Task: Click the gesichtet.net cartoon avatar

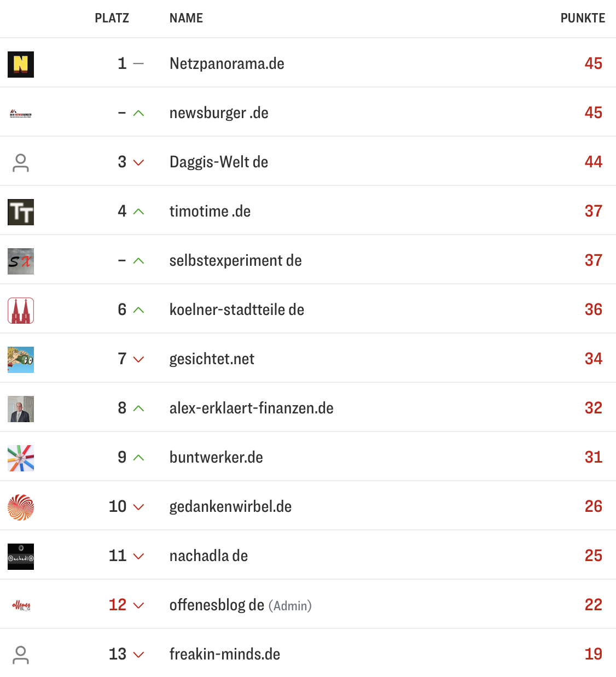Action: point(21,360)
